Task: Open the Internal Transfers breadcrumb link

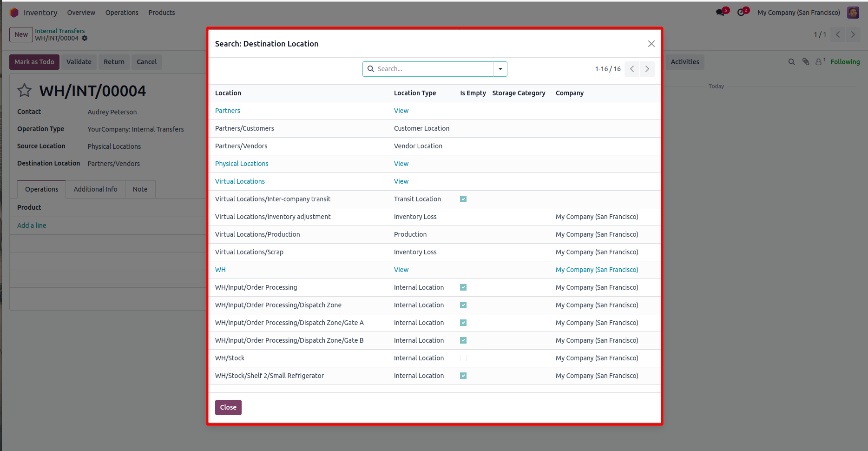Action: (x=60, y=31)
